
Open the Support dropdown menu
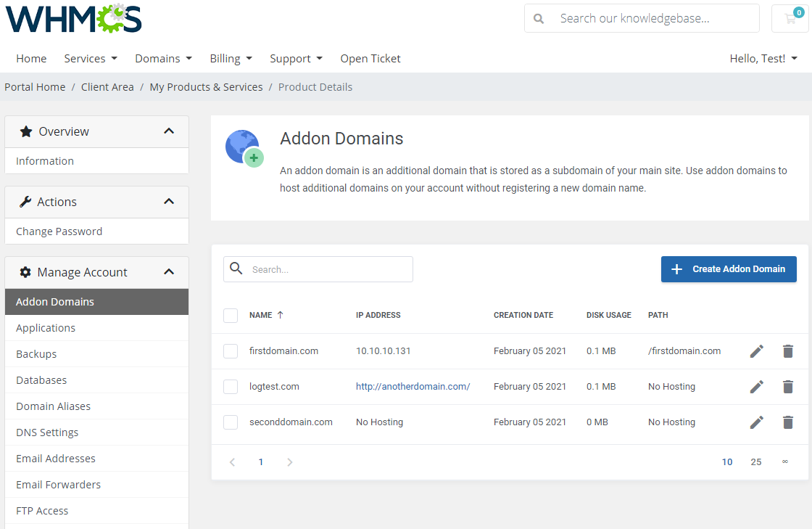[297, 59]
